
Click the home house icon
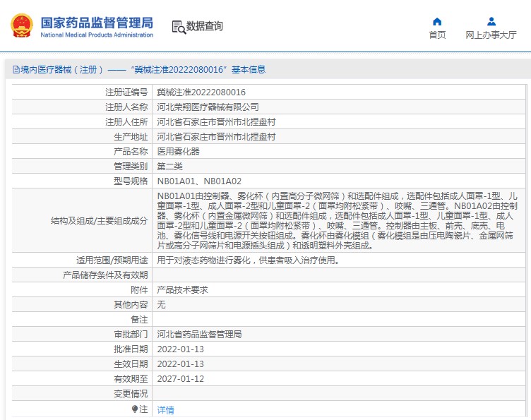(437, 21)
